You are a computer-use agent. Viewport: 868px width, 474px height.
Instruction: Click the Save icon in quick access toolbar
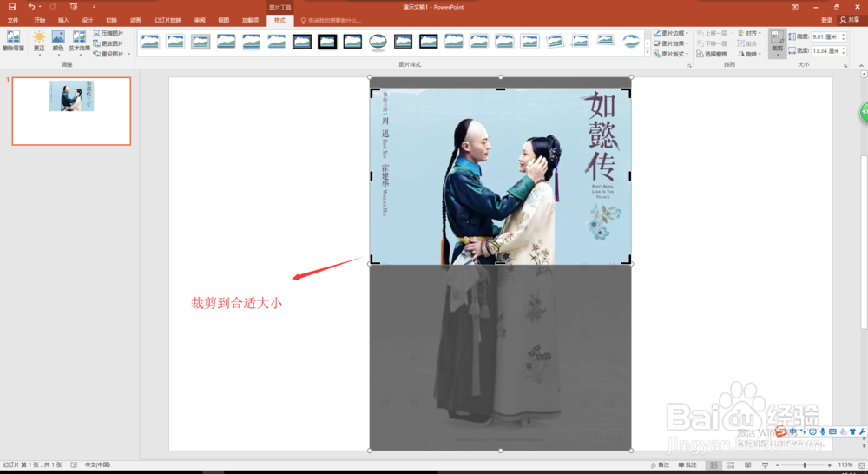click(12, 7)
